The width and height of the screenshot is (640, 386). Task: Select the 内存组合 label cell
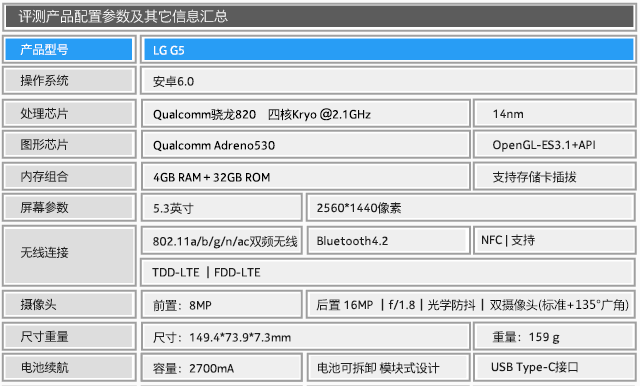[69, 176]
